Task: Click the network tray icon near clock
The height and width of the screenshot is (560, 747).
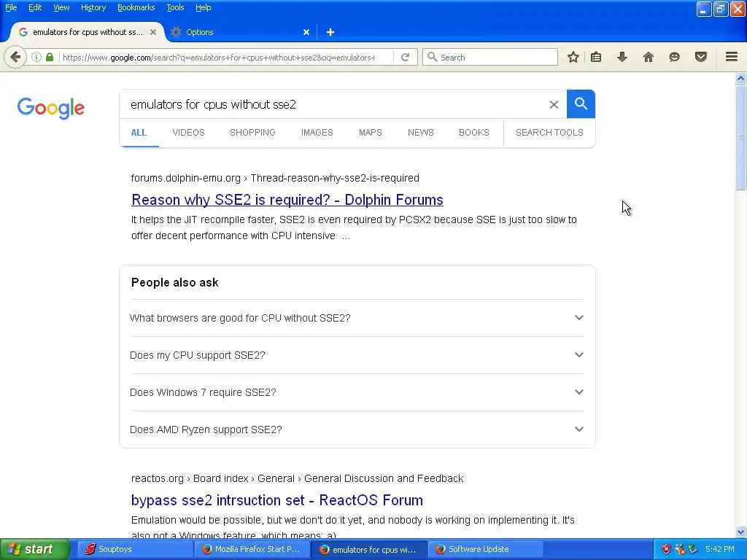Action: click(x=693, y=549)
